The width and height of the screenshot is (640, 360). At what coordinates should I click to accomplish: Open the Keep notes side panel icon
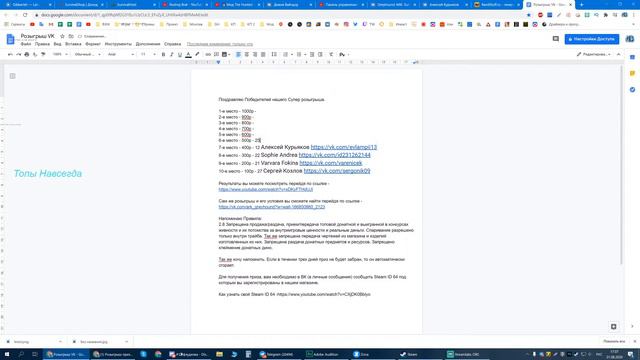point(632,73)
